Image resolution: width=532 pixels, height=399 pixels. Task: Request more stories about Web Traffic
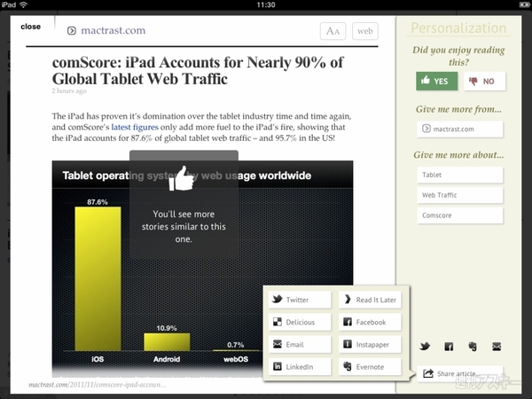(x=460, y=195)
